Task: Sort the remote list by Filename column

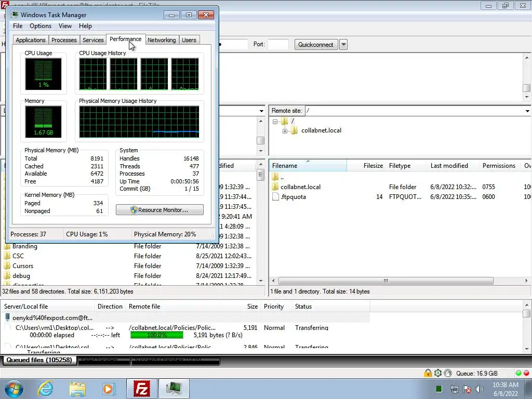Action: pyautogui.click(x=308, y=166)
